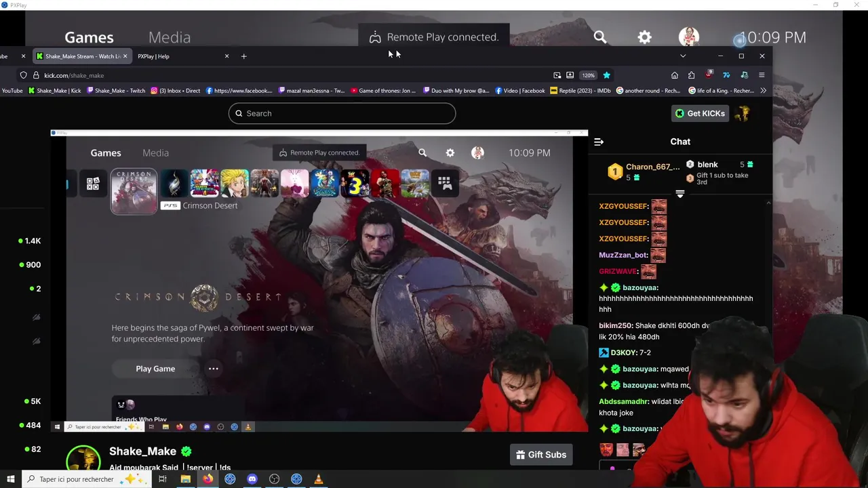Toggle the bookmark star for this page
Image resolution: width=868 pixels, height=488 pixels.
[x=606, y=75]
